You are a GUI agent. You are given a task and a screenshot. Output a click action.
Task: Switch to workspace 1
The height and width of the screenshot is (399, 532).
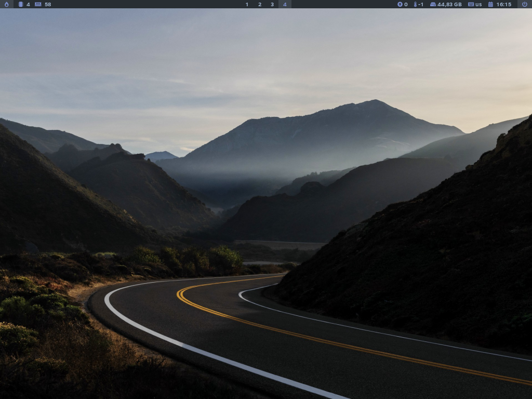click(x=247, y=4)
